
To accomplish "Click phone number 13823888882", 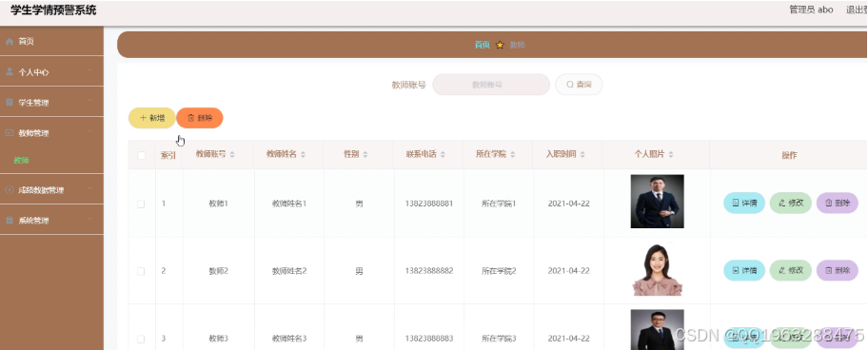I will coord(429,271).
